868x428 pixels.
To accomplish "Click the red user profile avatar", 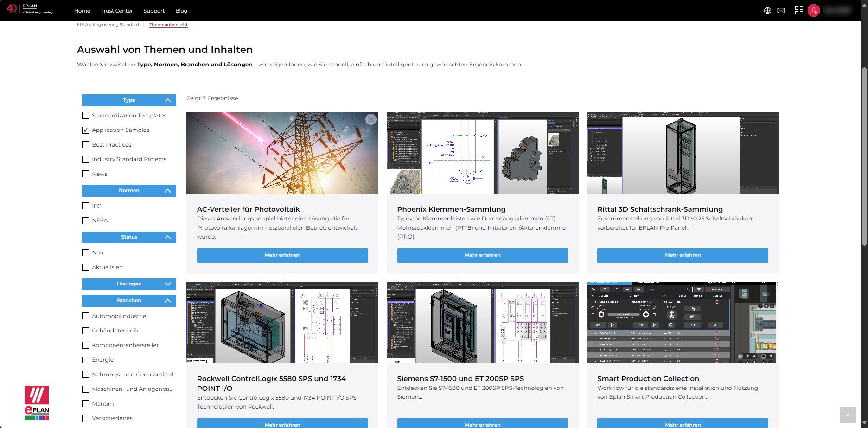I will pos(813,11).
